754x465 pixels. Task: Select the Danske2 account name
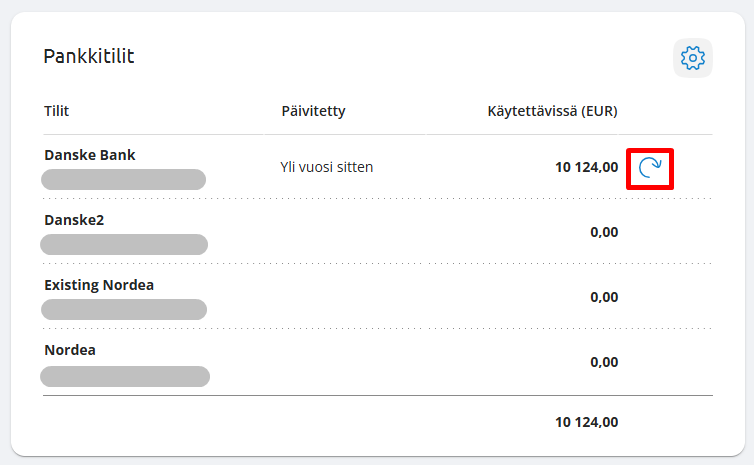[x=74, y=219]
